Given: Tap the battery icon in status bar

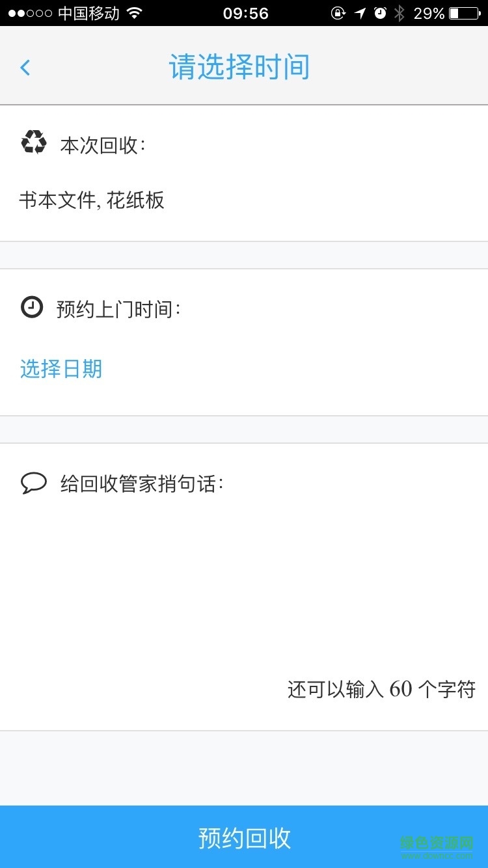Looking at the screenshot, I should click(x=463, y=13).
